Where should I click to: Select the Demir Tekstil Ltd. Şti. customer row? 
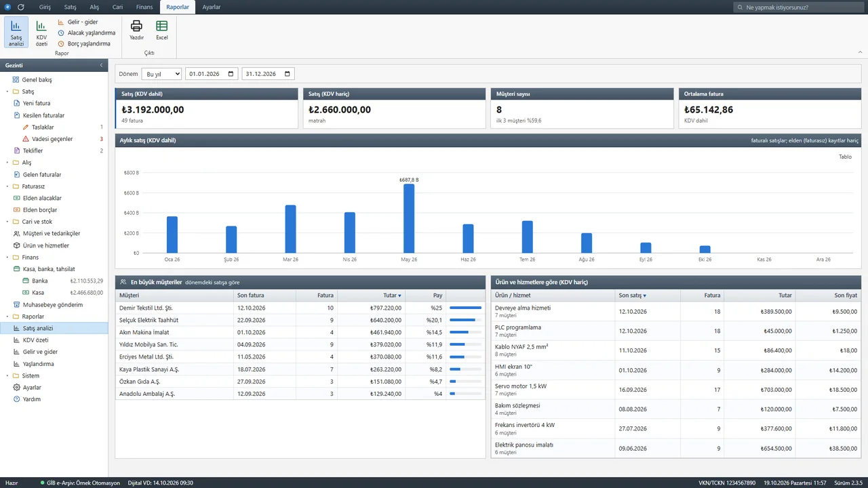pos(299,308)
